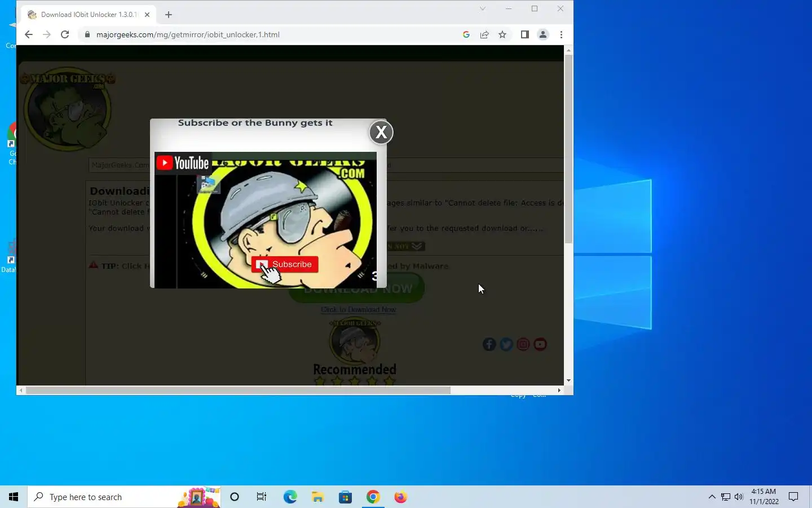Click the browser forward arrow
Screen dimensions: 812x508
click(x=47, y=34)
